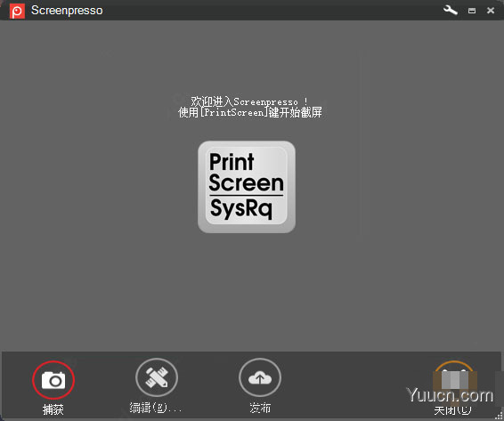Open the Edit pencil-and-ruler icon
The width and height of the screenshot is (504, 421).
(x=157, y=377)
